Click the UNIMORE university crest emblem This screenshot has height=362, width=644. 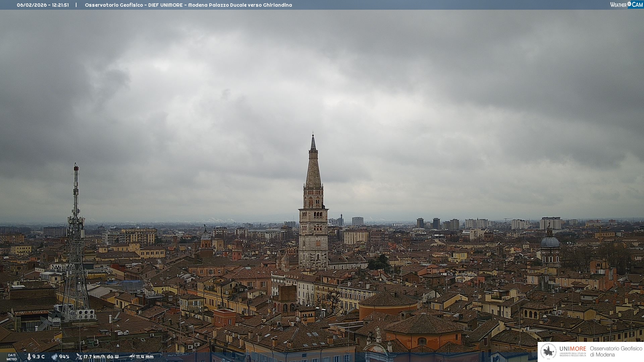click(x=548, y=352)
